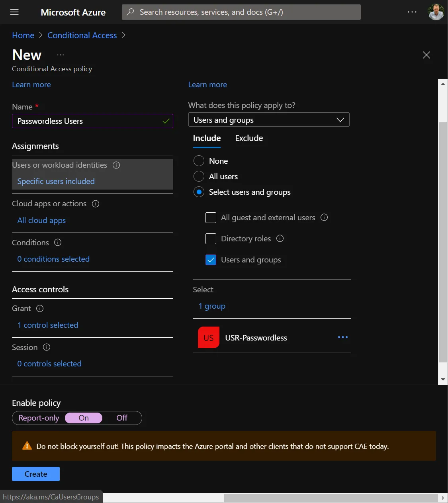Open the right Learn more link
This screenshot has width=448, height=503.
[207, 84]
